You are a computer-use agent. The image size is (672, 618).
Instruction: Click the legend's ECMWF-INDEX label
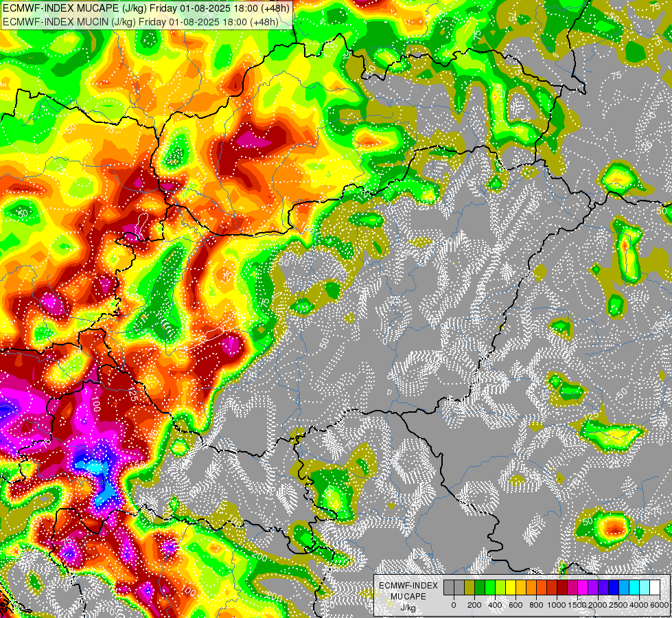[408, 586]
